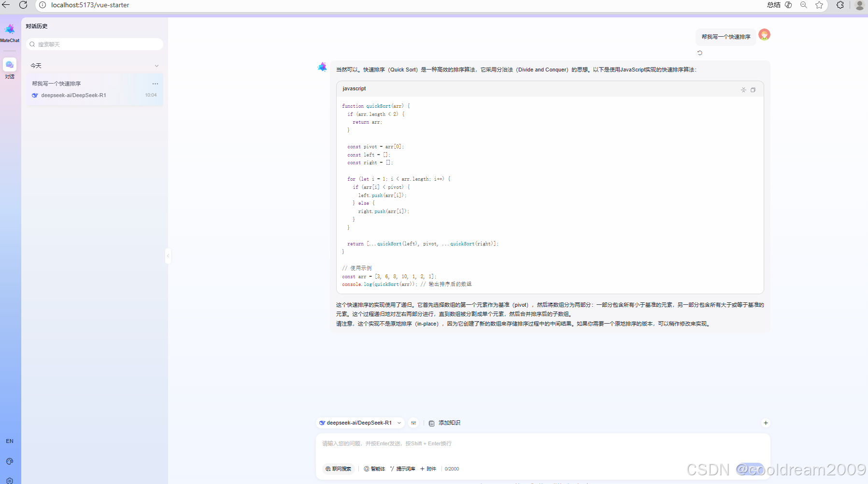
Task: Bookmark the page with star icon
Action: [819, 5]
